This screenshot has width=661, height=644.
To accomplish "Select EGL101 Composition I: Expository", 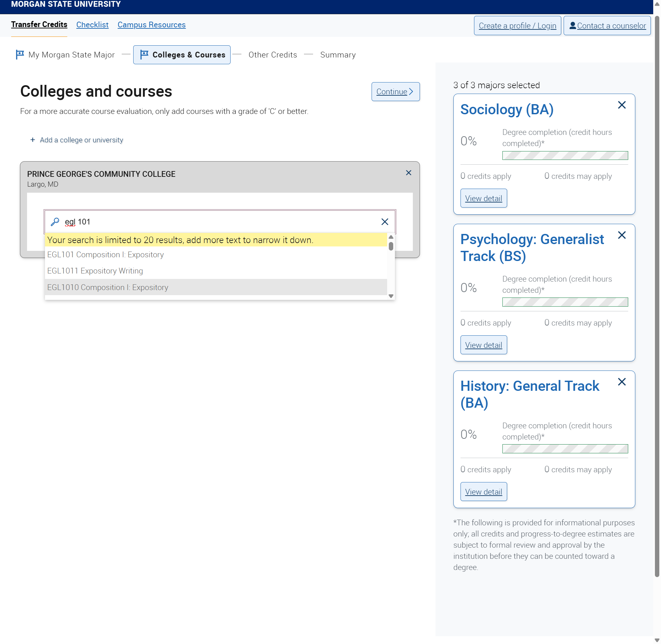I will click(216, 254).
